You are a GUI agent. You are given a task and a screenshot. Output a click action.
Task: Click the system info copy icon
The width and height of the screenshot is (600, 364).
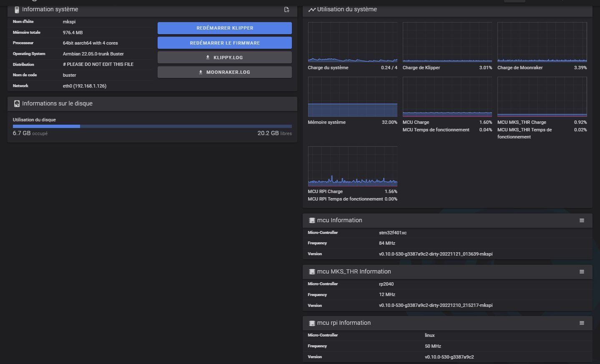[286, 10]
